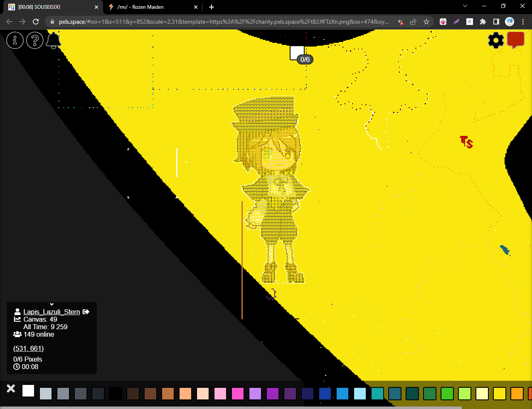Switch to the SOUSEISEKI tab
This screenshot has width=532, height=409.
coord(53,7)
